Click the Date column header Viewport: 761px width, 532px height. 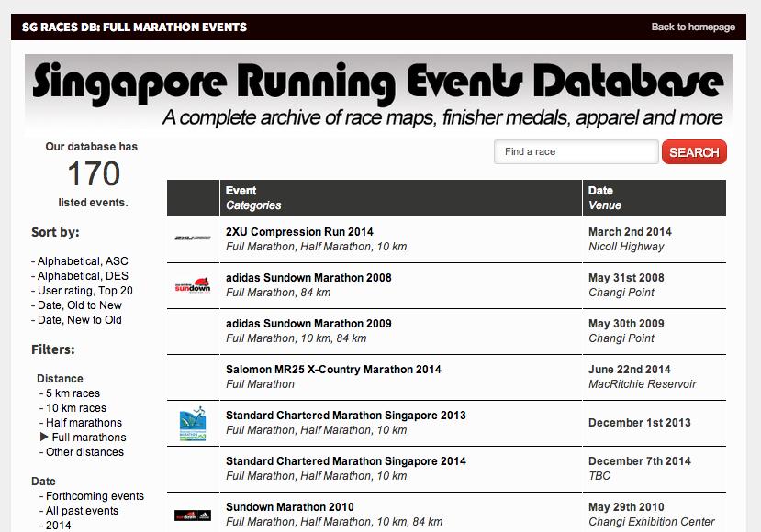(601, 191)
